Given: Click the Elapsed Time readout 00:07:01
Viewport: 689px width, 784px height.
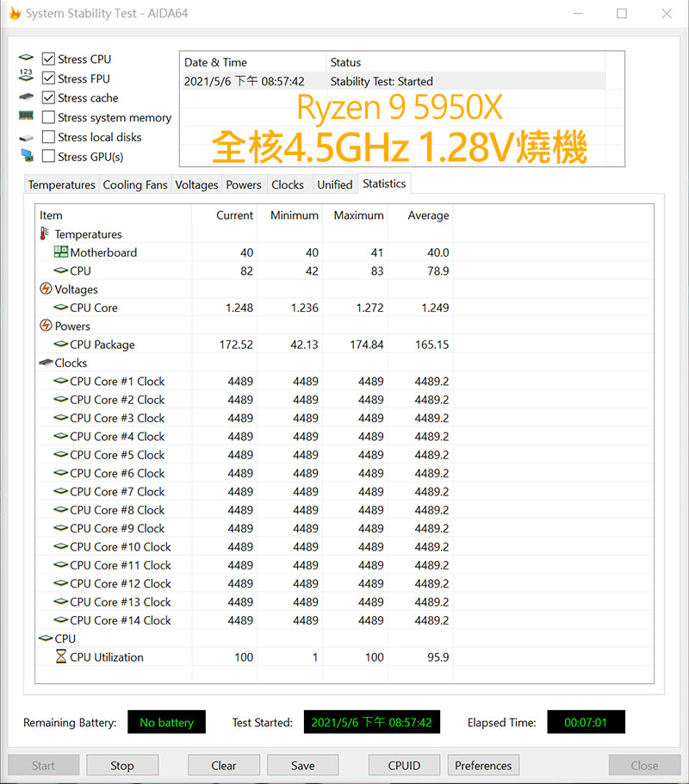Looking at the screenshot, I should click(586, 722).
